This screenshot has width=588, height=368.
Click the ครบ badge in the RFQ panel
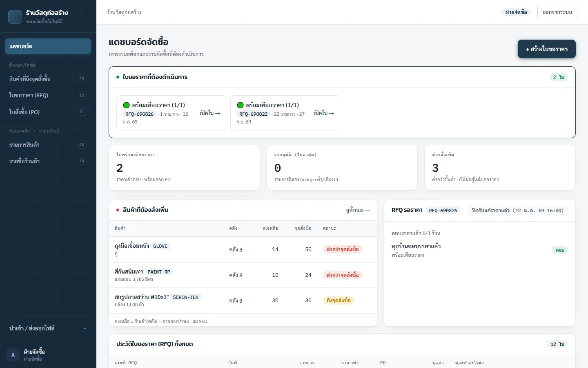[560, 250]
